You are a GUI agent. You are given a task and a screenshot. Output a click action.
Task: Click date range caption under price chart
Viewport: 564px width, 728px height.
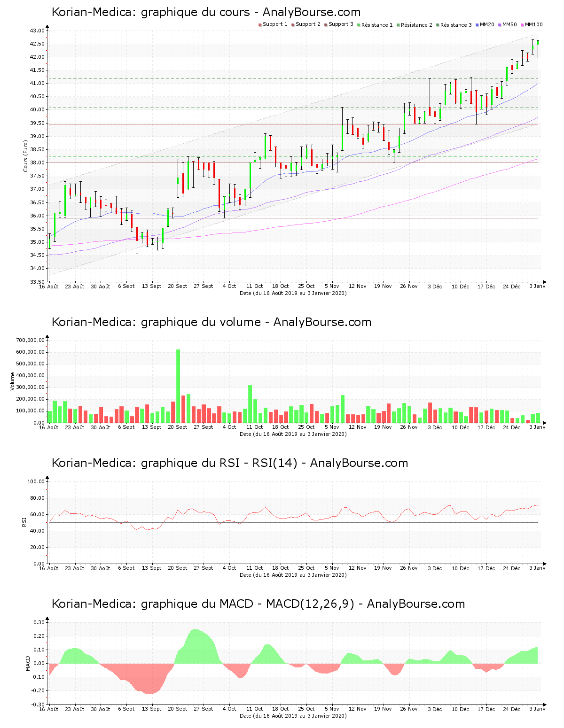click(x=293, y=293)
